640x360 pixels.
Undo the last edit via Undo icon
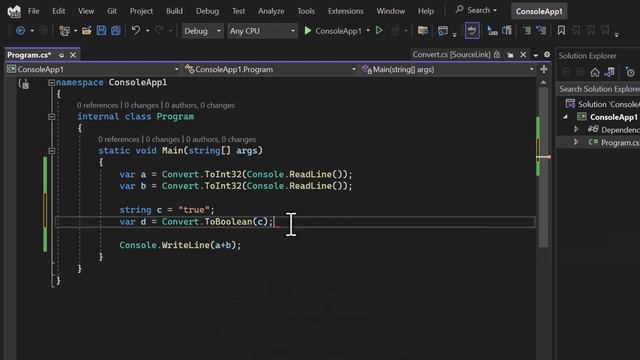(136, 31)
